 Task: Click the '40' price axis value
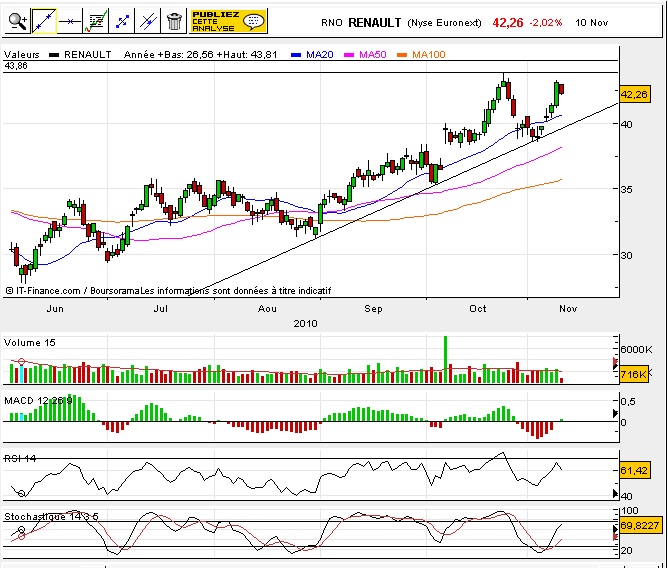[x=626, y=124]
